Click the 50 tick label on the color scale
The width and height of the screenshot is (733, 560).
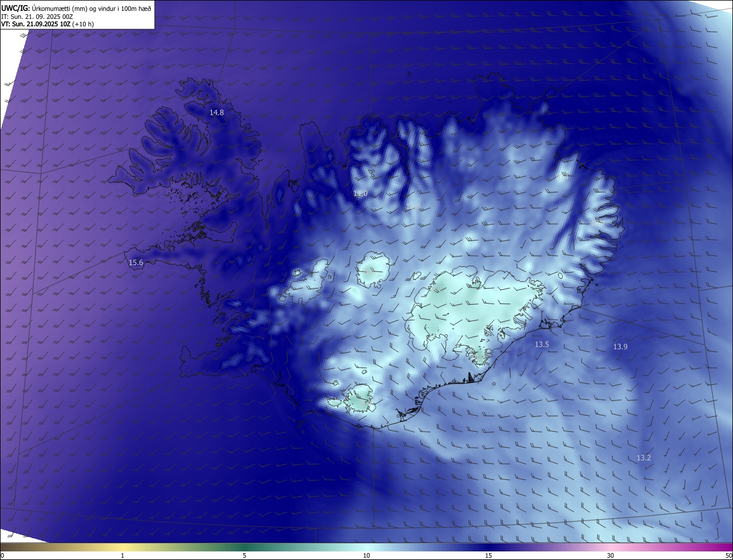click(728, 555)
